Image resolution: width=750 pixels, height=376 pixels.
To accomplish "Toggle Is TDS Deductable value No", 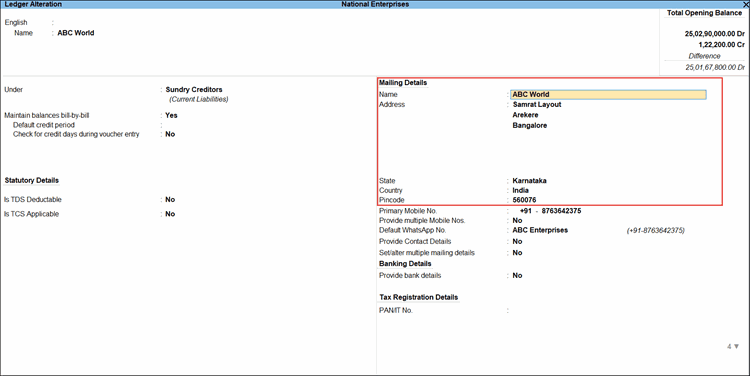I will coord(170,199).
